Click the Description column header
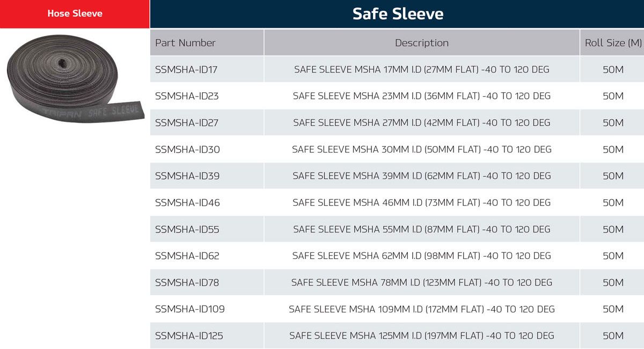Screen dimensions: 644x349 click(x=422, y=43)
